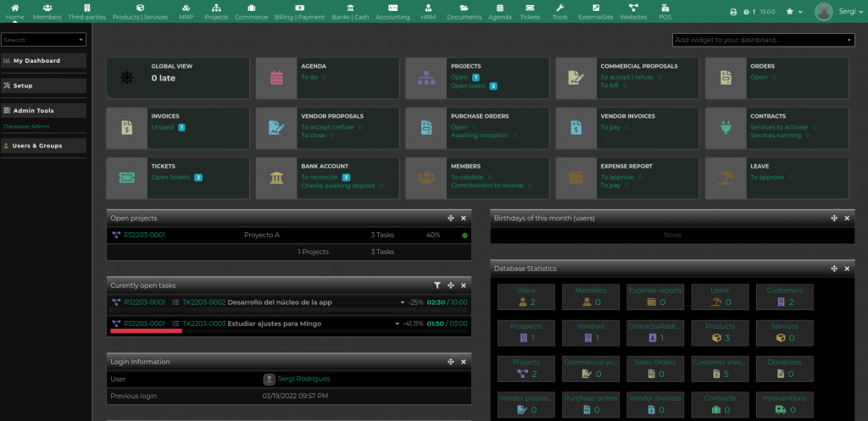
Task: Click move handle on Open projects widget
Action: tap(451, 218)
